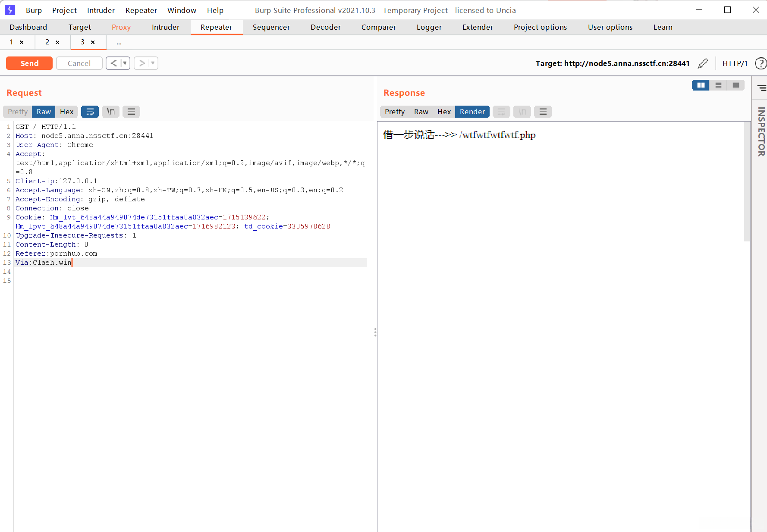Switch Response view to Raw

click(x=421, y=112)
